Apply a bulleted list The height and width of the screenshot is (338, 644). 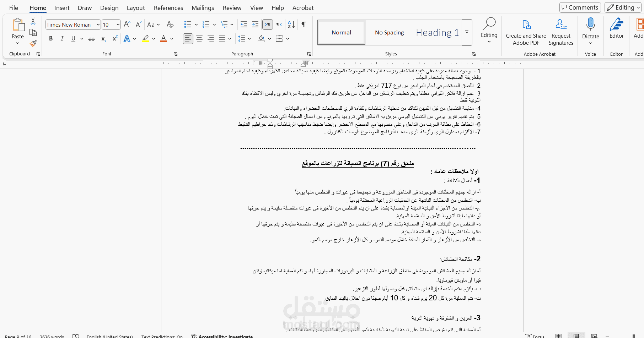click(188, 24)
